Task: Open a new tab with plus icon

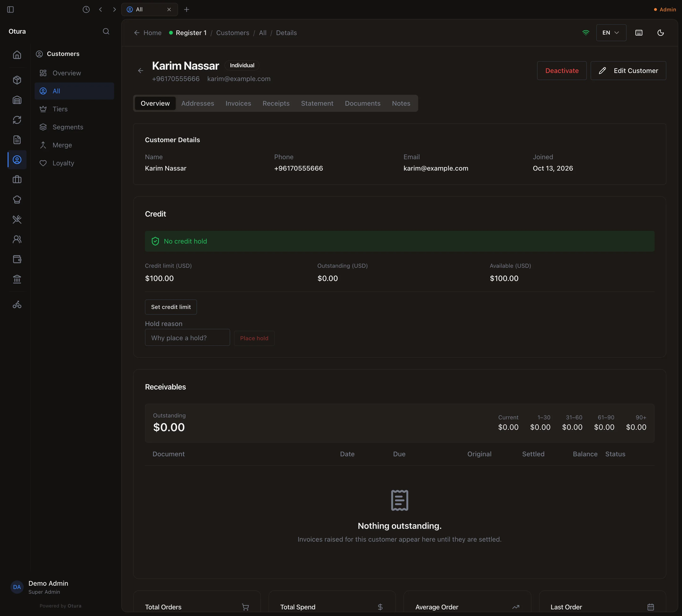Action: click(x=186, y=9)
